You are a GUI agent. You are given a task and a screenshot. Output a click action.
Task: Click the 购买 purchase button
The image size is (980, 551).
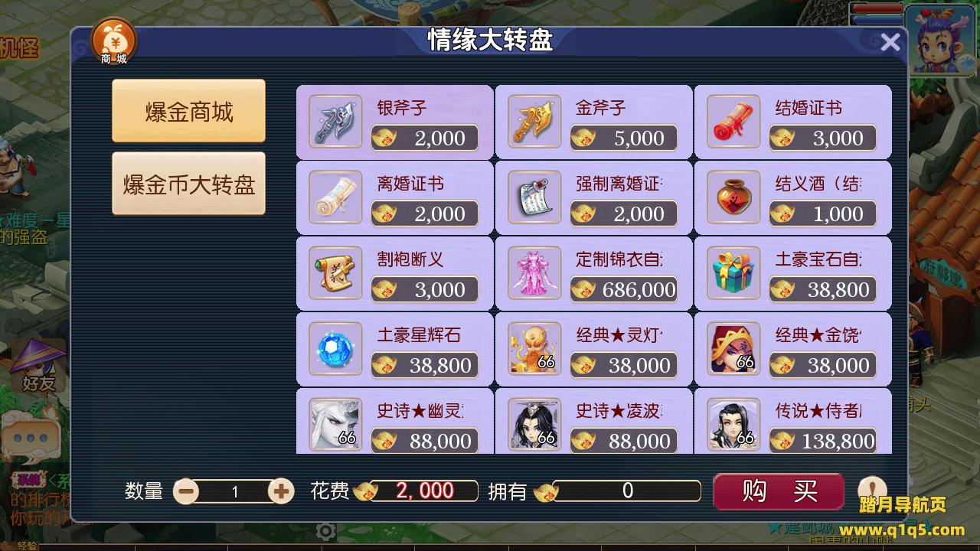[x=779, y=491]
